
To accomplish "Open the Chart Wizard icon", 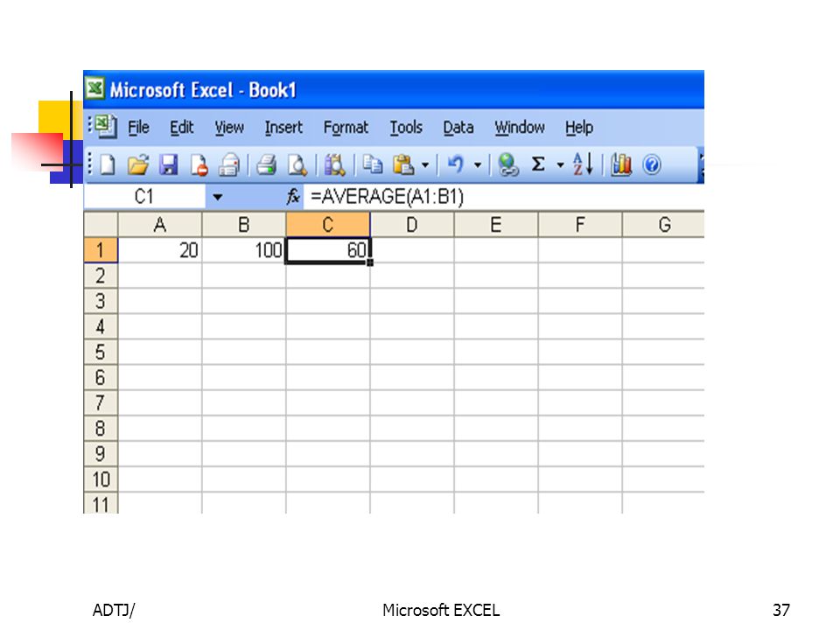I will [x=621, y=164].
